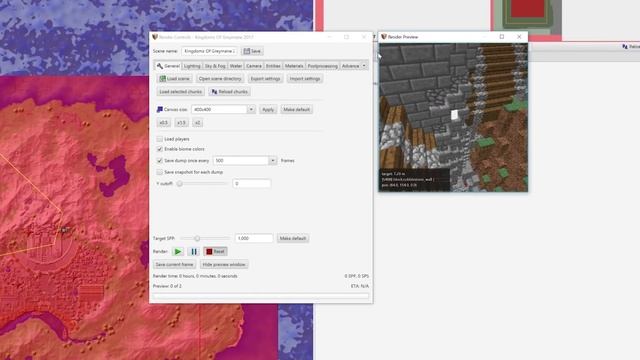Click Make default next to Target SPP

(293, 238)
